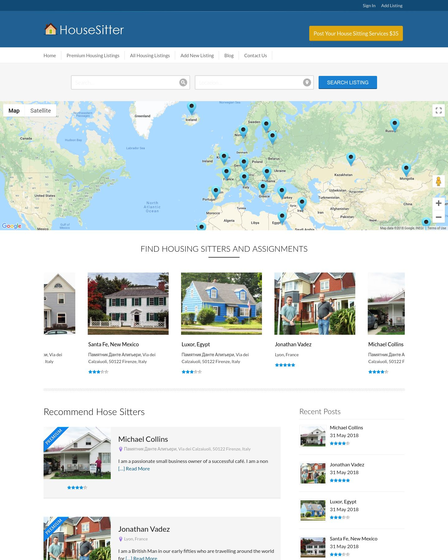Open Jonathan Vadez recommended listing title

144,529
